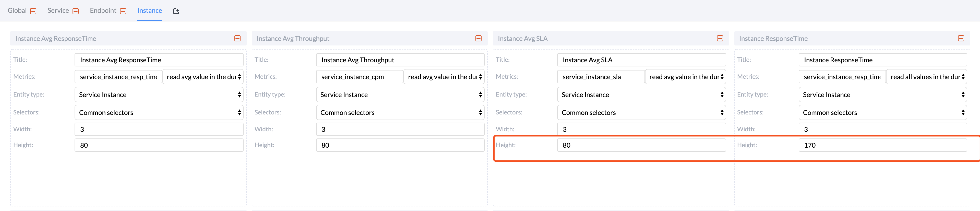Click the remove icon next to Global tab

click(33, 11)
